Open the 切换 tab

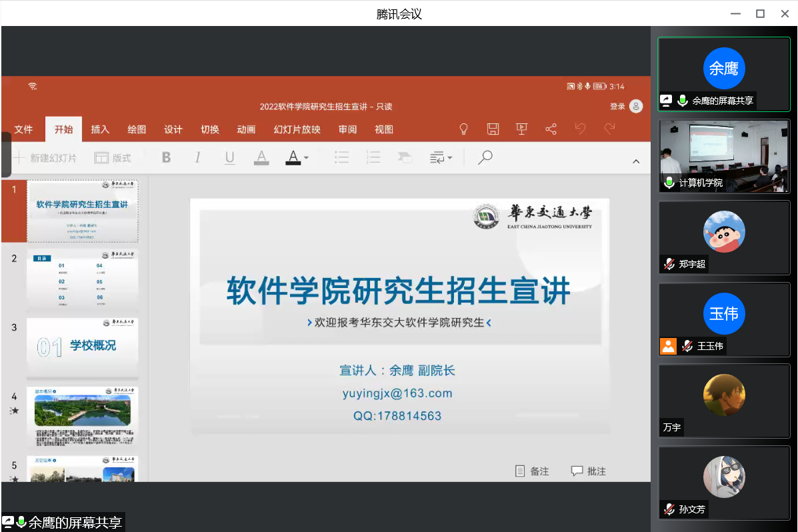coord(210,129)
